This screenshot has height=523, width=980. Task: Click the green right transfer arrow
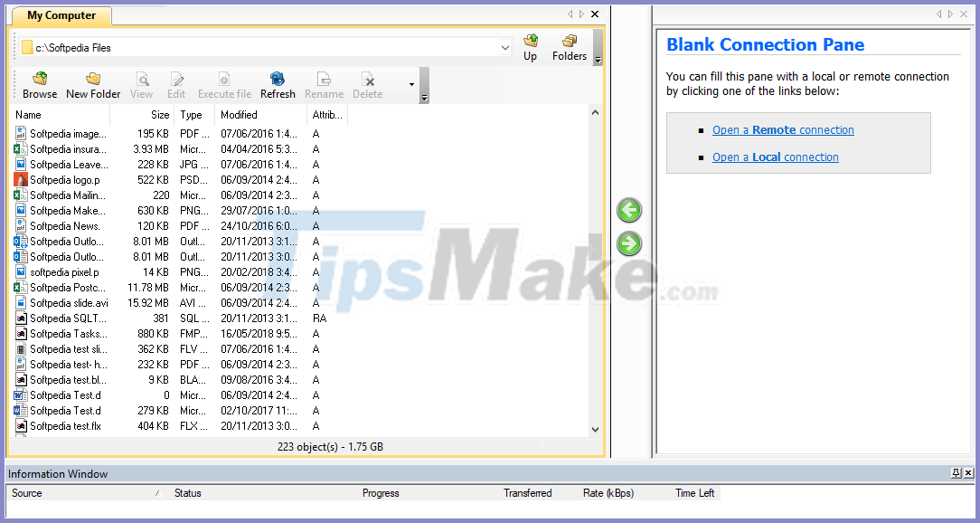point(628,242)
